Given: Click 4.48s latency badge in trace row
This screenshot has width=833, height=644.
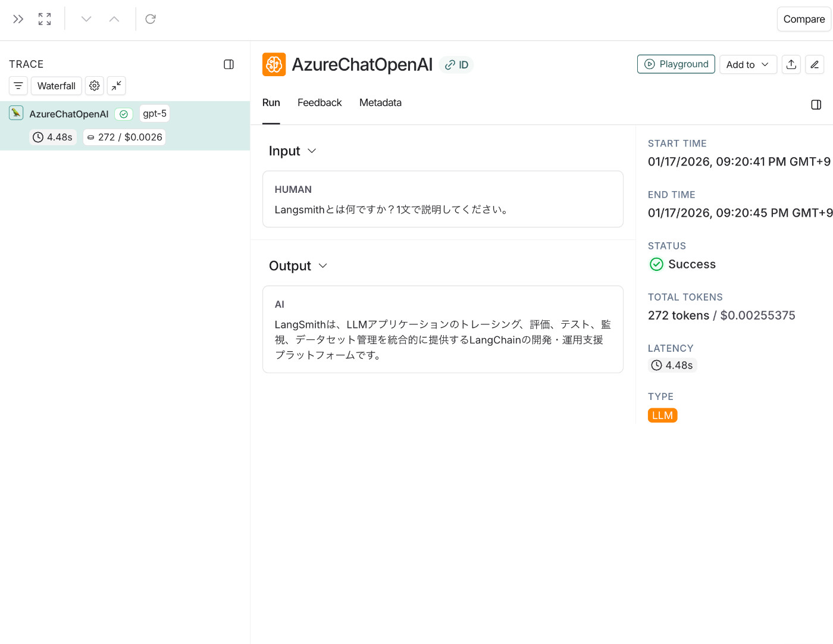Looking at the screenshot, I should pyautogui.click(x=54, y=137).
